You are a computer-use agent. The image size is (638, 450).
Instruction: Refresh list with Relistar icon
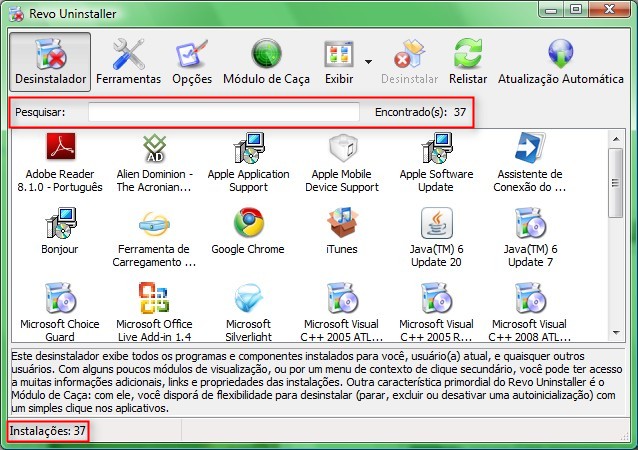tap(468, 53)
